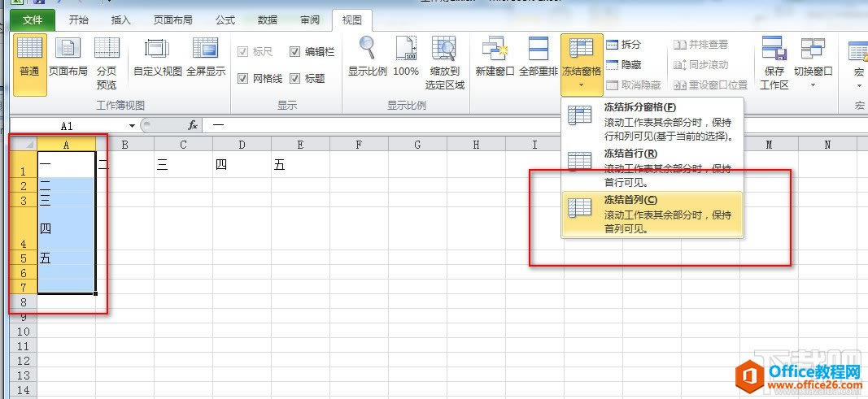Set zoom to 100%
Image resolution: width=868 pixels, height=399 pixels.
click(406, 58)
